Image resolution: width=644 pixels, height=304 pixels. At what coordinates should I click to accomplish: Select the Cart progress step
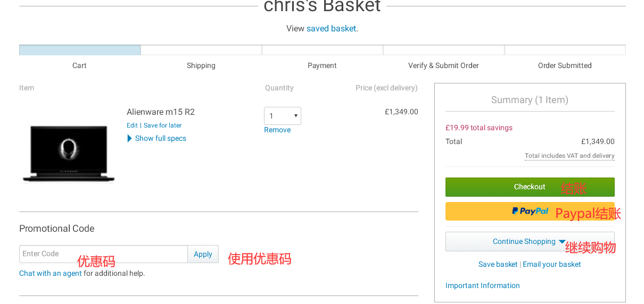click(80, 50)
